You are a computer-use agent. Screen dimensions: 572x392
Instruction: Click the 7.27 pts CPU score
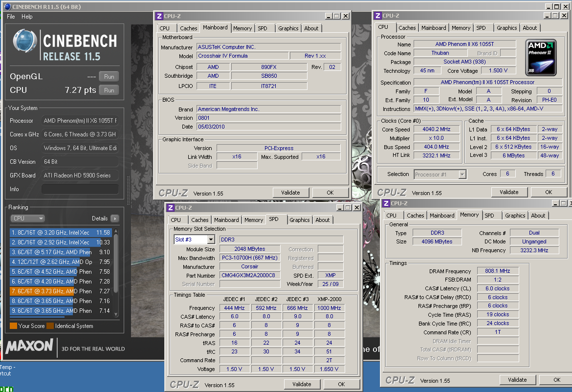click(x=80, y=90)
